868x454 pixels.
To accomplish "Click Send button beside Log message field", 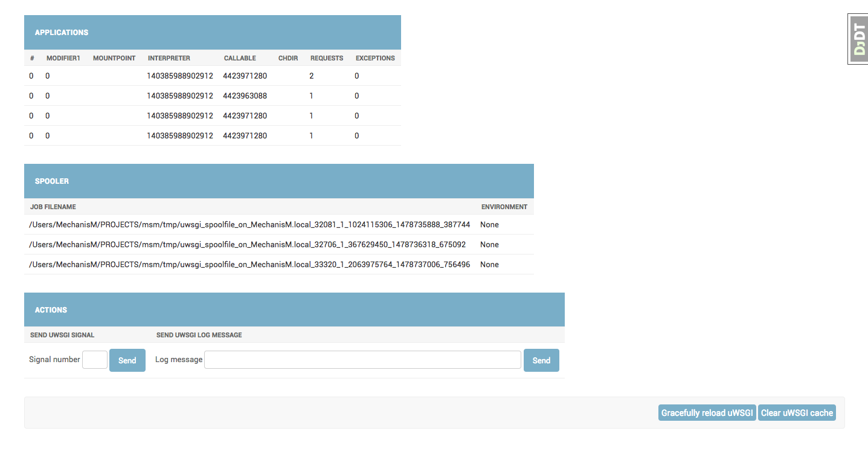I will pos(541,360).
